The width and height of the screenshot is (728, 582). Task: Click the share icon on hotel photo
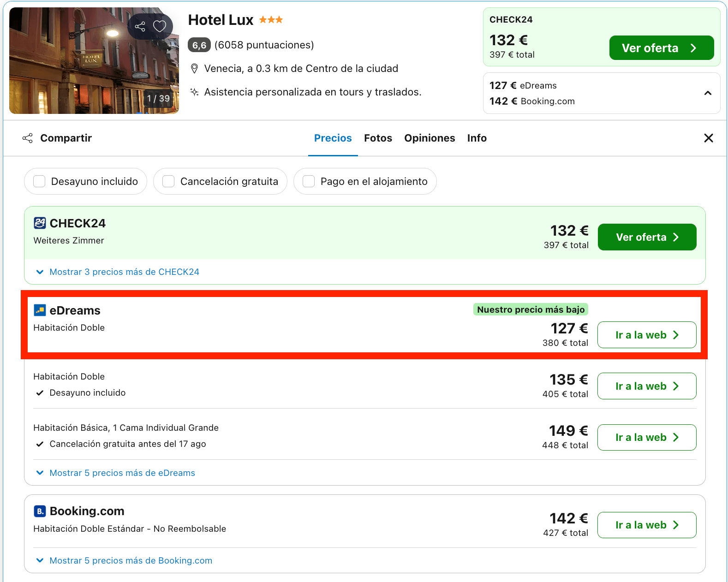[x=140, y=26]
